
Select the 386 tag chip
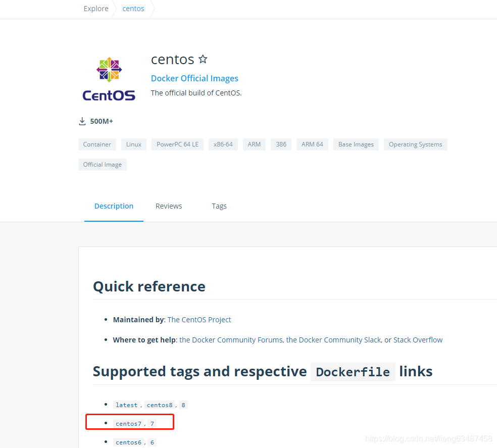coord(281,144)
